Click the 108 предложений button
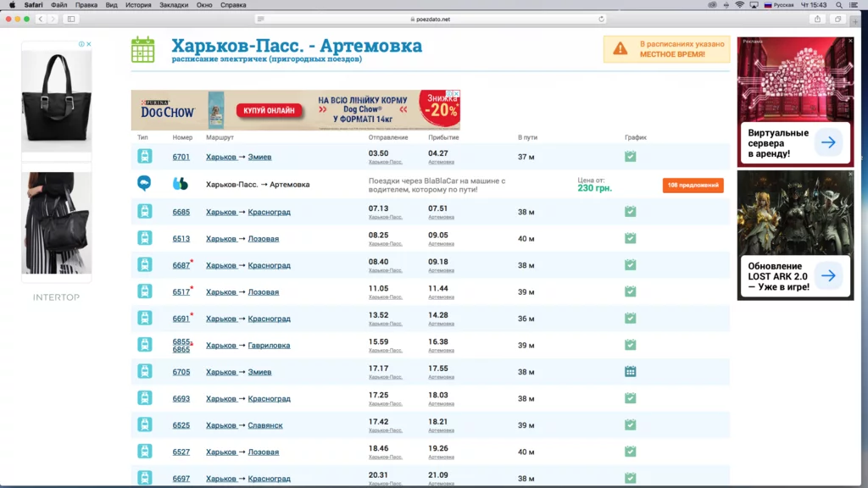 (x=693, y=186)
